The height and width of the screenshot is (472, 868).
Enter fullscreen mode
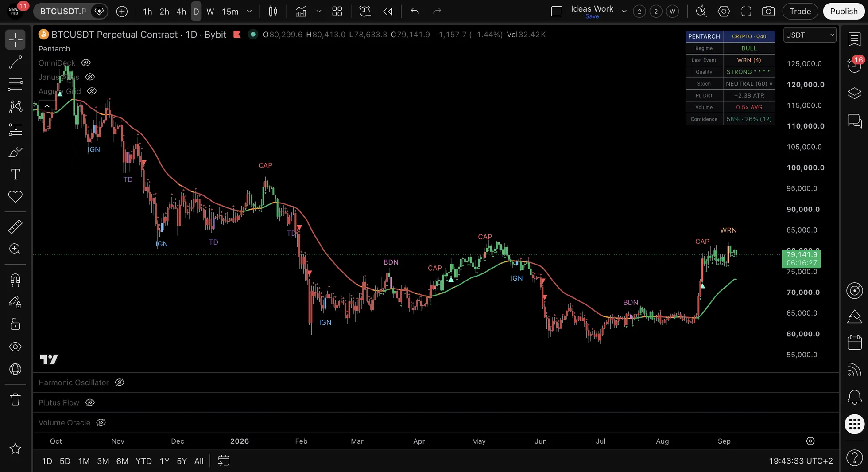[x=746, y=11]
